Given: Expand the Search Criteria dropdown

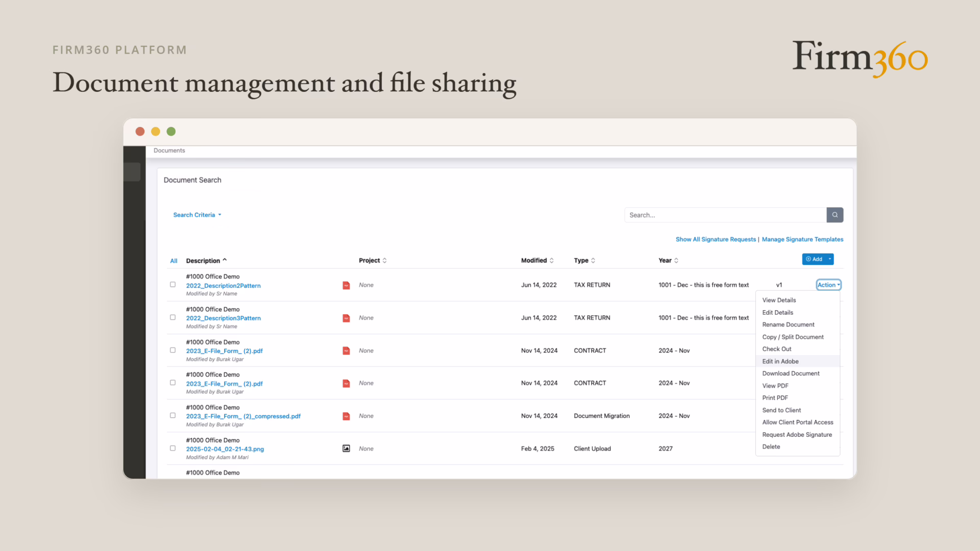Looking at the screenshot, I should [x=197, y=215].
